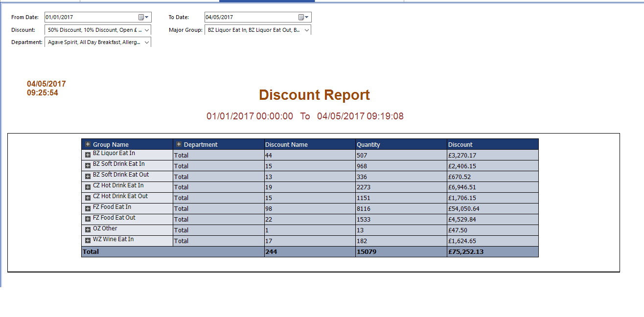The image size is (644, 317).
Task: Click the From Date field label
Action: [24, 18]
